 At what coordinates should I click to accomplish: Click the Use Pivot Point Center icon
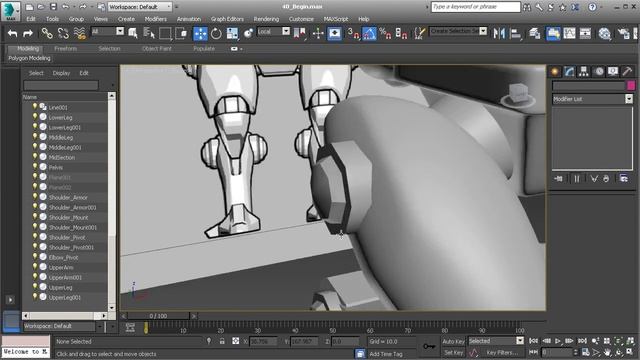pyautogui.click(x=300, y=33)
